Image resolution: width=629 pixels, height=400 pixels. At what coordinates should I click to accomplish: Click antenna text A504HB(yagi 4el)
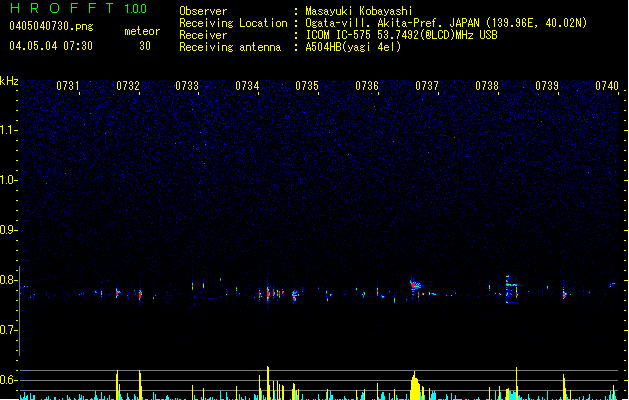tap(353, 47)
